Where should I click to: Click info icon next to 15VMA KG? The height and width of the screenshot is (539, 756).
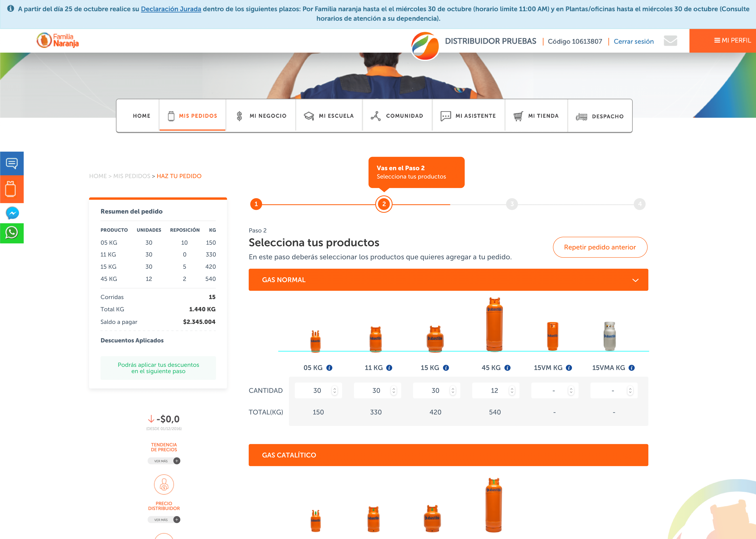(x=632, y=368)
